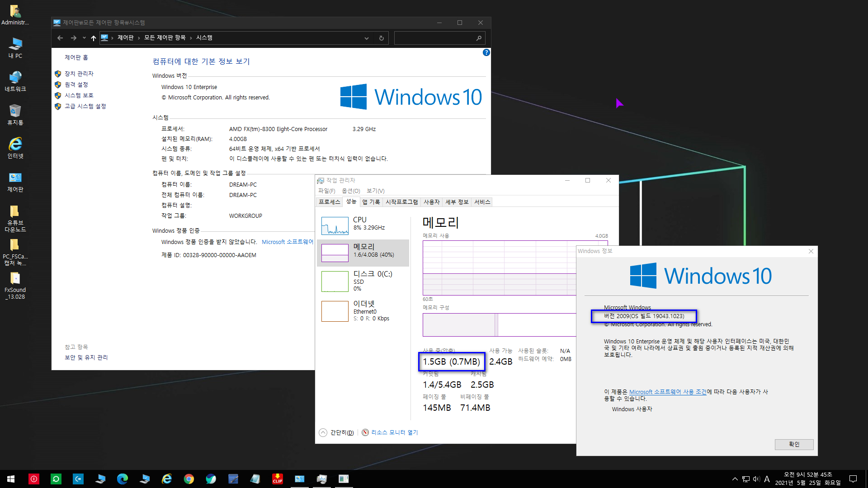Open the 파일(F) menu in Task Manager
Screen dimensions: 868x488
[x=326, y=191]
